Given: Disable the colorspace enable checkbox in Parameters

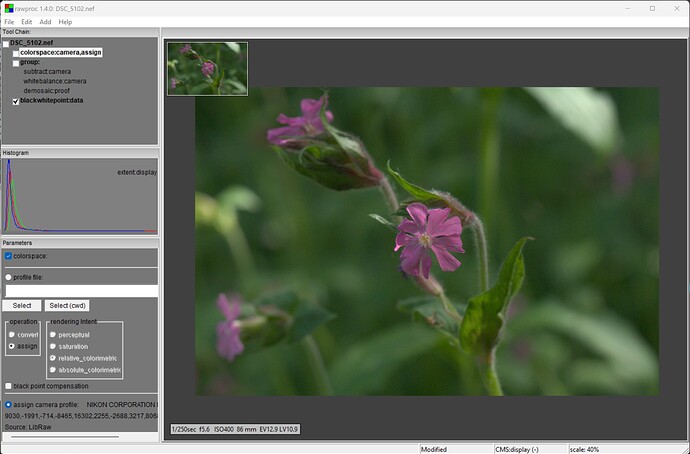Looking at the screenshot, I should click(x=8, y=256).
